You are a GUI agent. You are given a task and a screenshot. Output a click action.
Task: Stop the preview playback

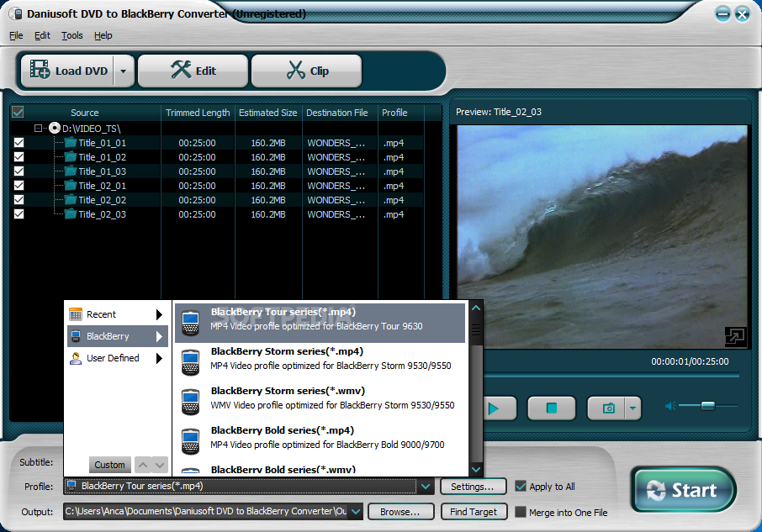(x=552, y=408)
